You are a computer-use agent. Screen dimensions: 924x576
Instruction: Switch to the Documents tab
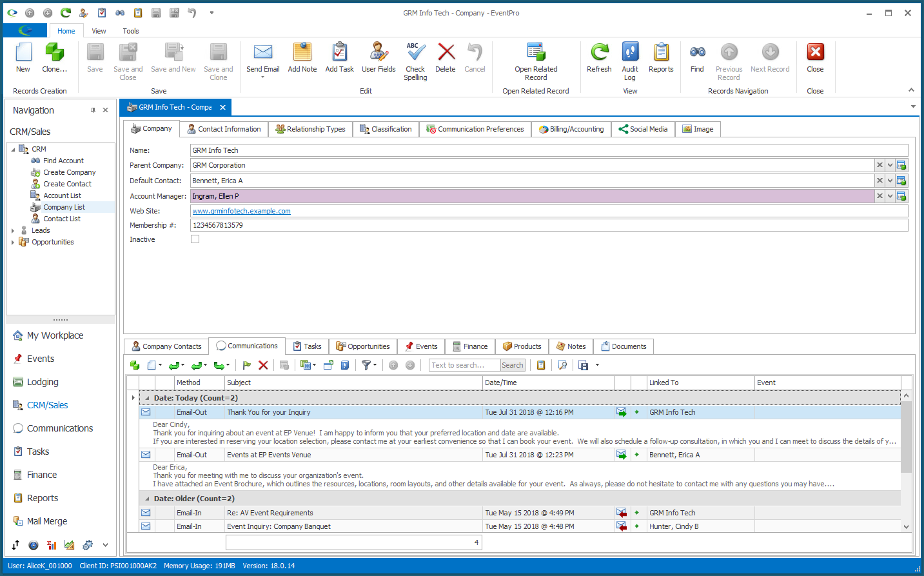click(624, 346)
